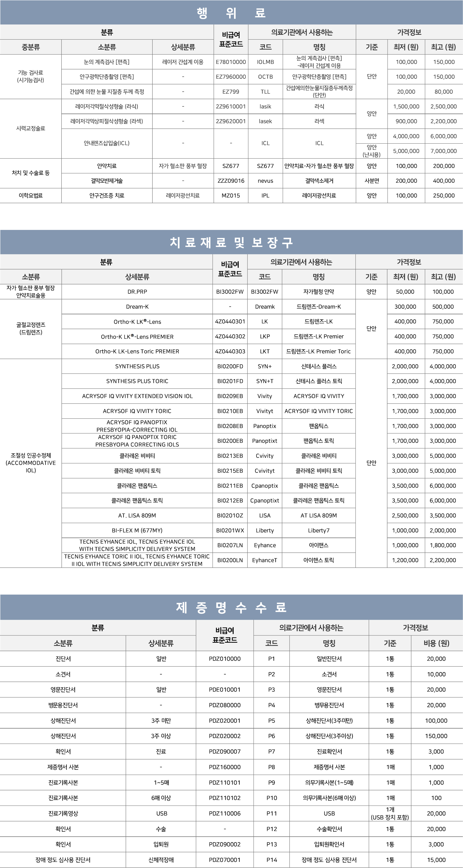
Task: Click the Vivityt code cell
Action: click(x=265, y=411)
